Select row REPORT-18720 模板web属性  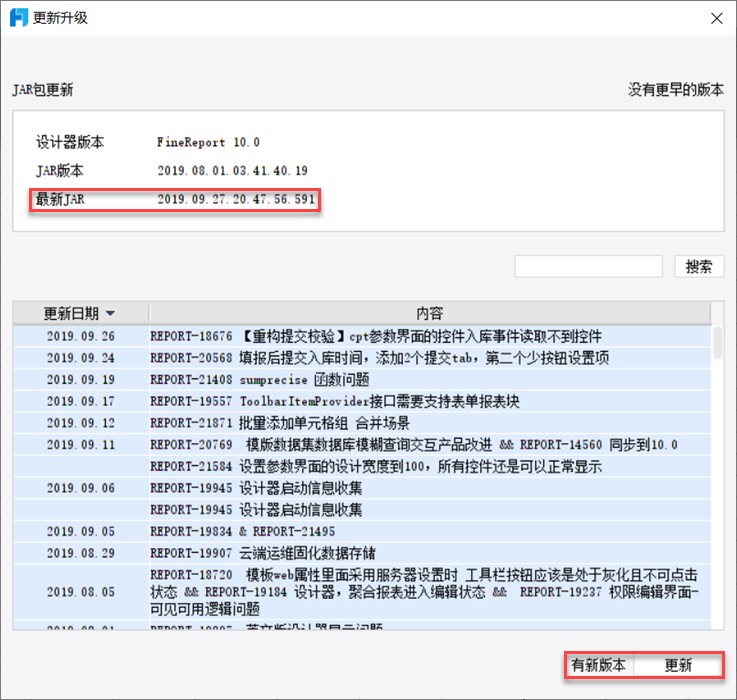point(430,592)
